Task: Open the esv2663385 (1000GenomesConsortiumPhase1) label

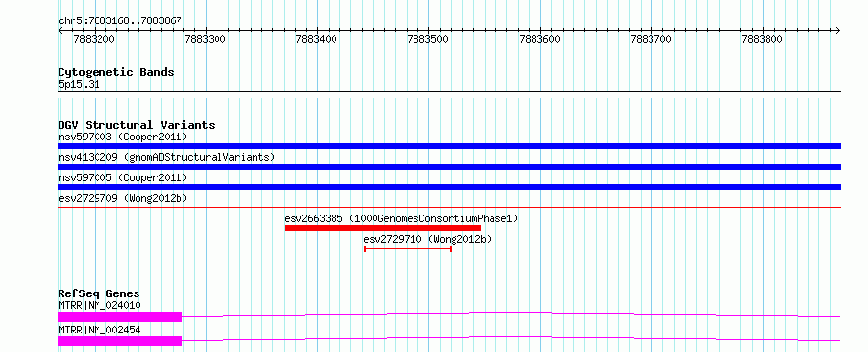Action: click(402, 218)
